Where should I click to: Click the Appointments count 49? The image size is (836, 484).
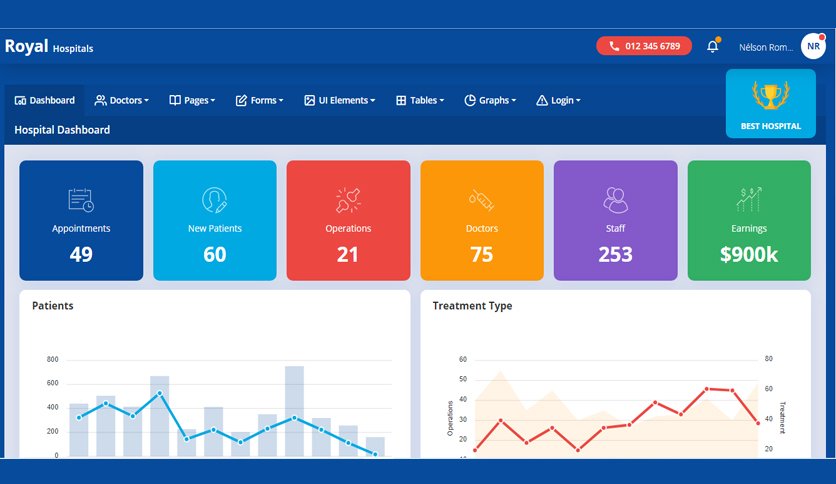point(81,254)
